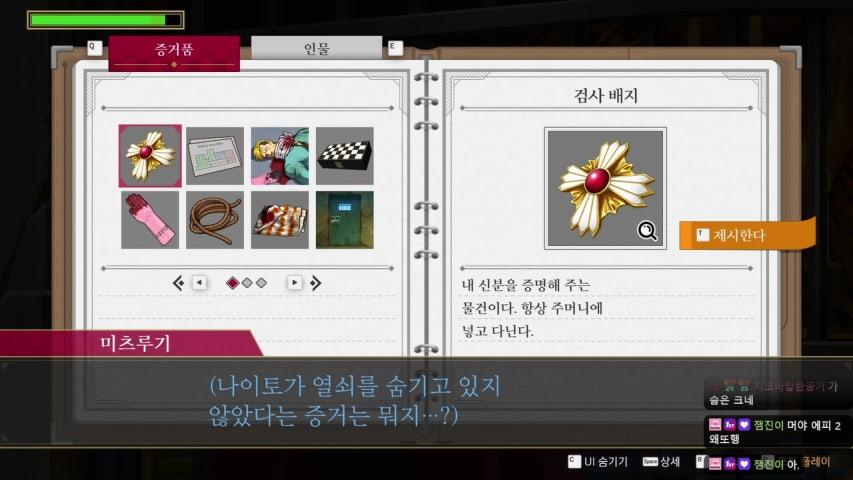Select the pink glove evidence

pos(150,220)
